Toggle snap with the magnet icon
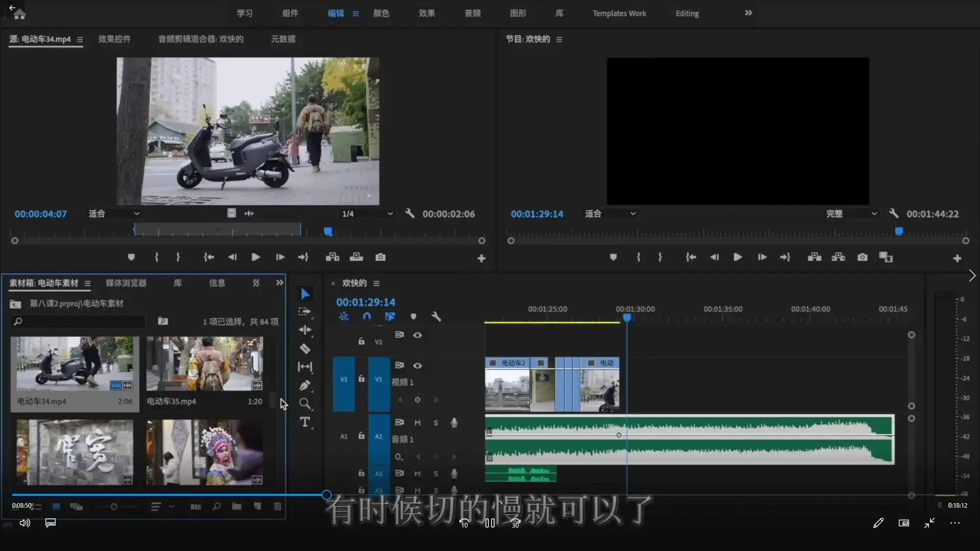 click(367, 316)
